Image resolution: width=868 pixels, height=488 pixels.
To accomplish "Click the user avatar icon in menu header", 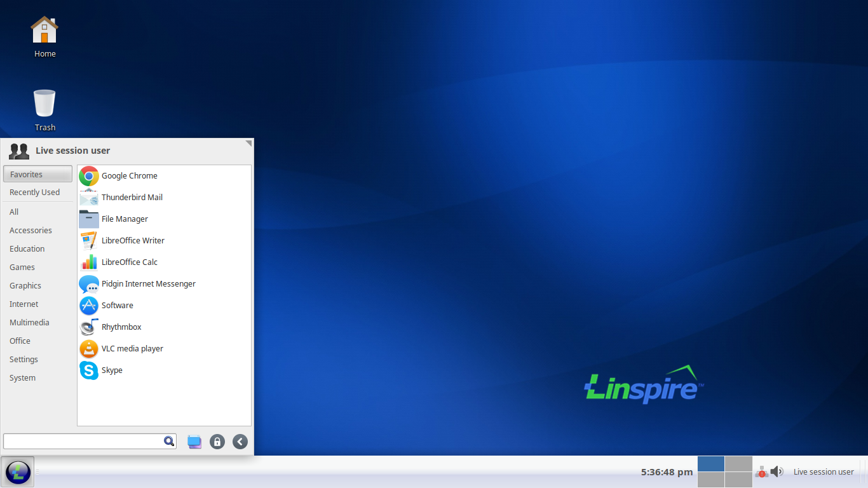I will (x=19, y=151).
